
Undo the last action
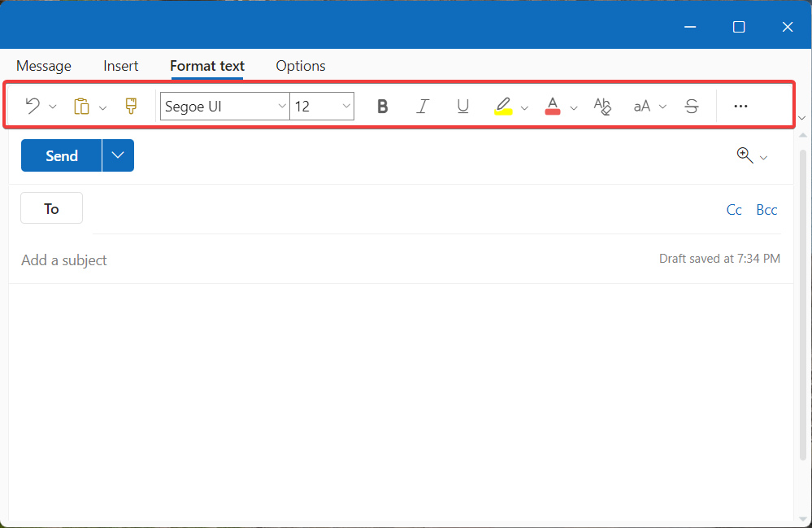(x=33, y=106)
